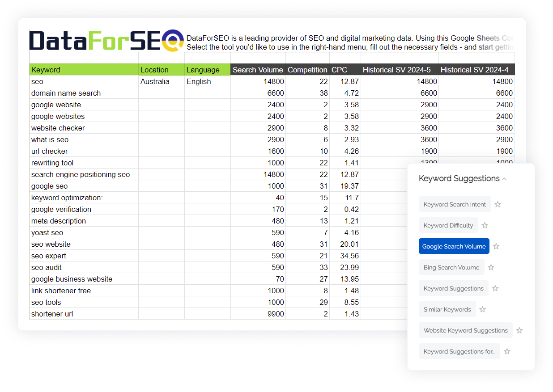Click the 9900 search volume cell
The image size is (553, 392).
tap(258, 314)
